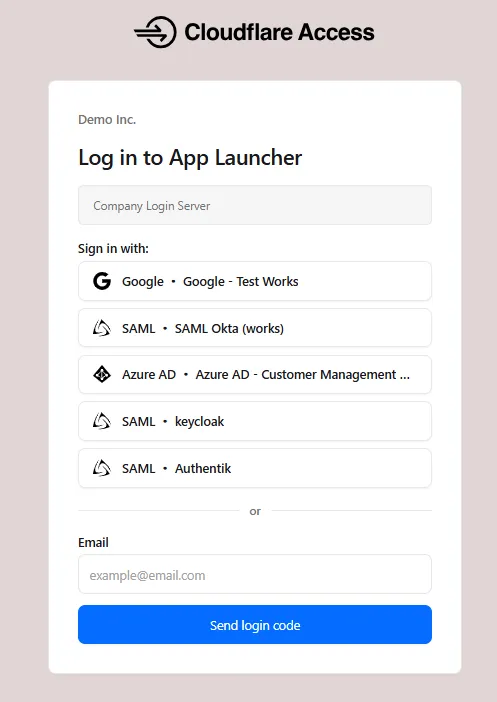Click the Send login code button
497x702 pixels.
coord(255,625)
